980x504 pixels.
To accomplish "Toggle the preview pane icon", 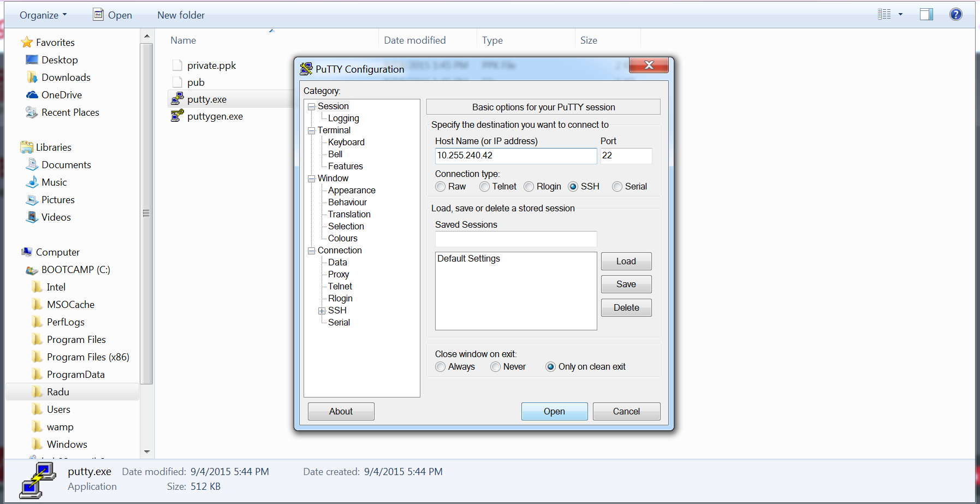I will [x=926, y=15].
